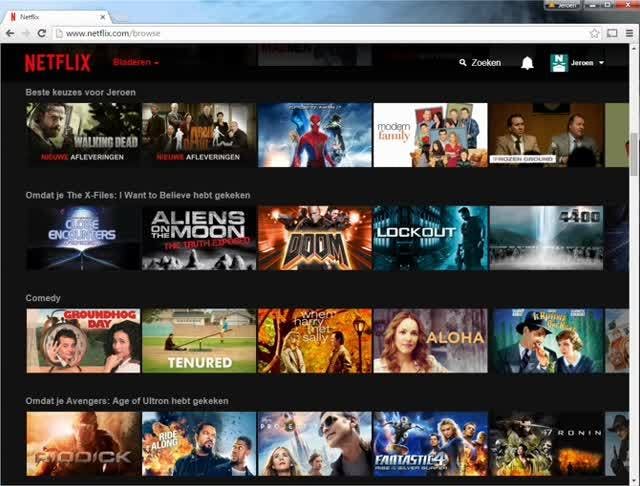640x486 pixels.
Task: Click the Netflix favicon on the tab
Action: [x=13, y=17]
